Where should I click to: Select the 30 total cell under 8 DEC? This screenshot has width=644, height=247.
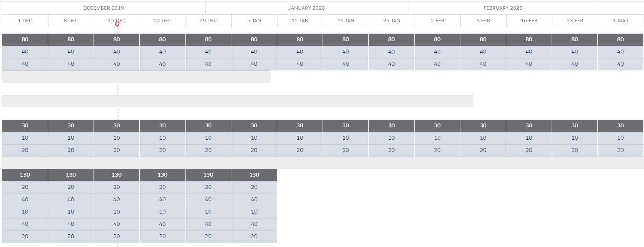71,125
